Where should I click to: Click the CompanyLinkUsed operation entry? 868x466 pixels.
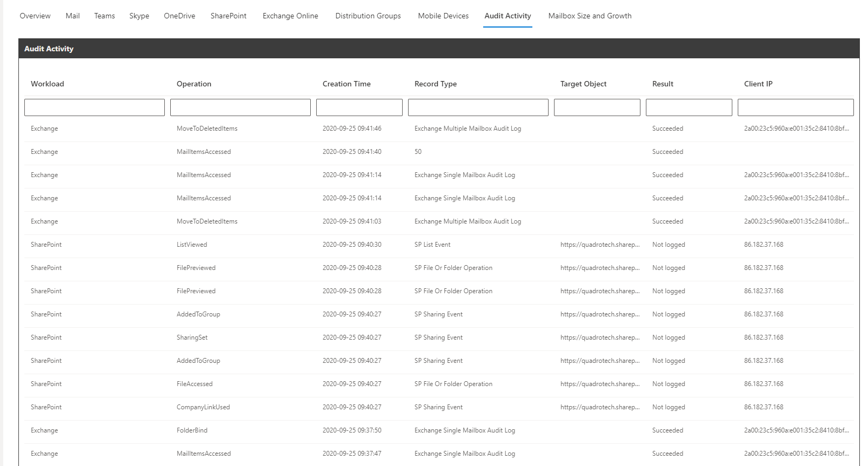[x=203, y=407]
